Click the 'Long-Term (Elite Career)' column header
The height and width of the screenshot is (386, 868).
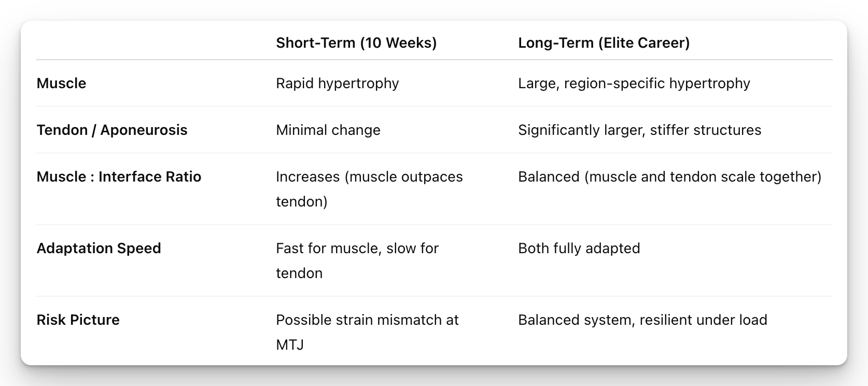click(x=604, y=43)
